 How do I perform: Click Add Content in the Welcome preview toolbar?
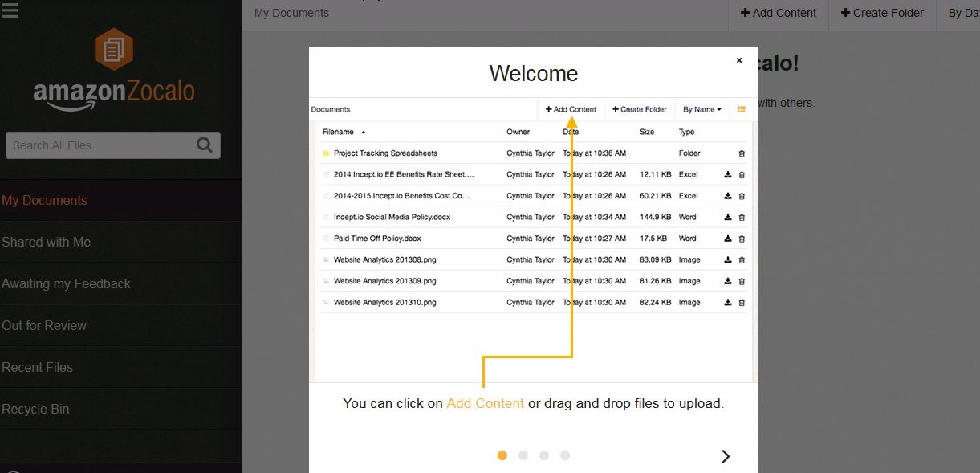pos(571,109)
